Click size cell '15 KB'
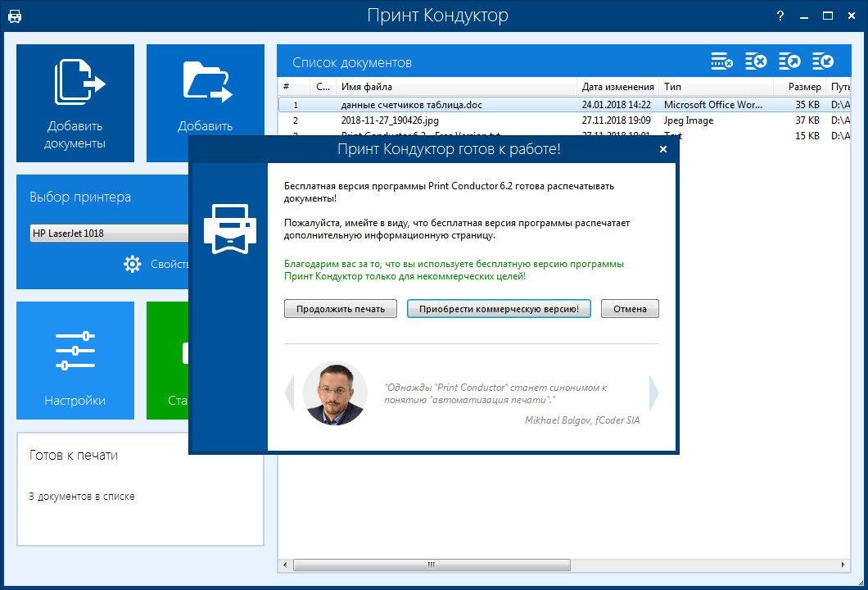Screen dimensions: 868x590 click(x=807, y=136)
